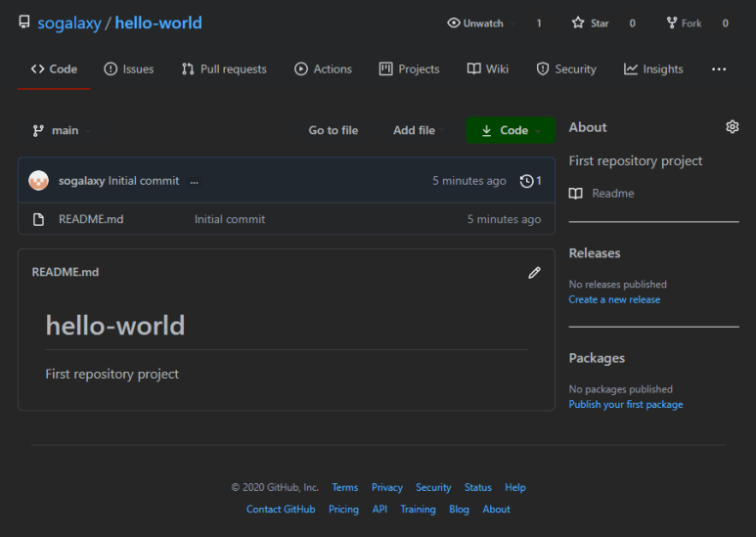
Task: Open the Readme link in About section
Action: (x=613, y=194)
